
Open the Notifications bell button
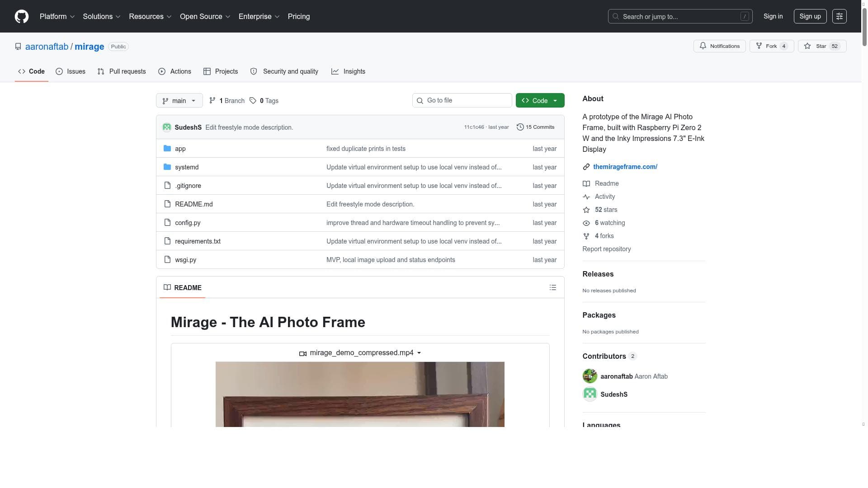point(719,46)
